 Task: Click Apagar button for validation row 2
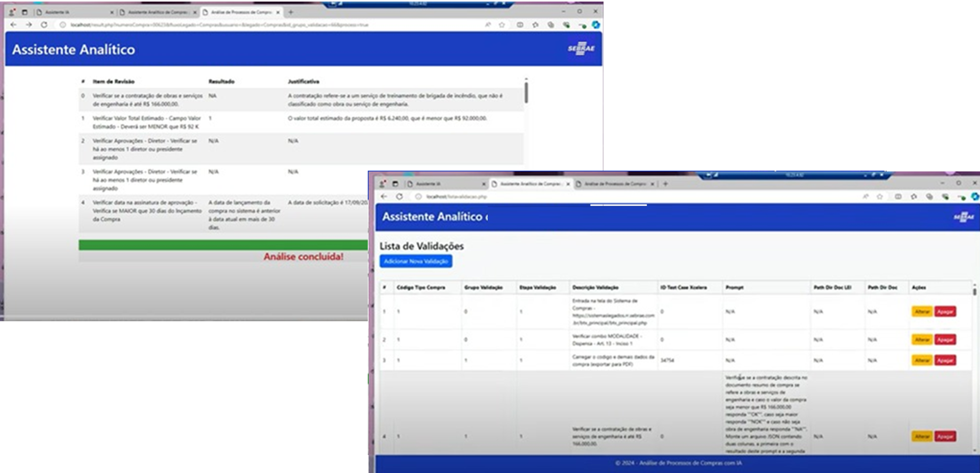945,339
